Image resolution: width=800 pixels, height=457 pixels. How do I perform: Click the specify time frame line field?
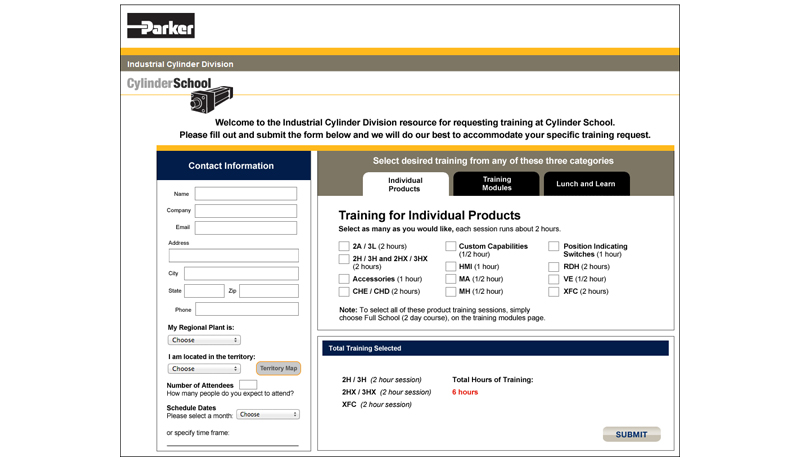point(233,443)
